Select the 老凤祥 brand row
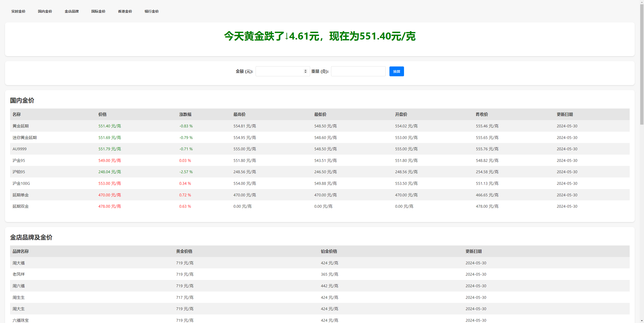Screen dimensions: 644x323 19,274
